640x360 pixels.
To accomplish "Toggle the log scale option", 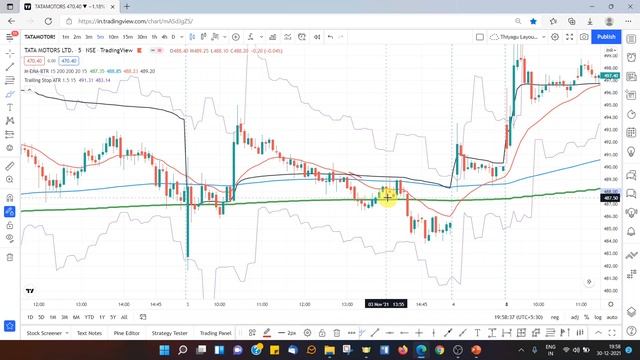I will pyautogui.click(x=598, y=317).
